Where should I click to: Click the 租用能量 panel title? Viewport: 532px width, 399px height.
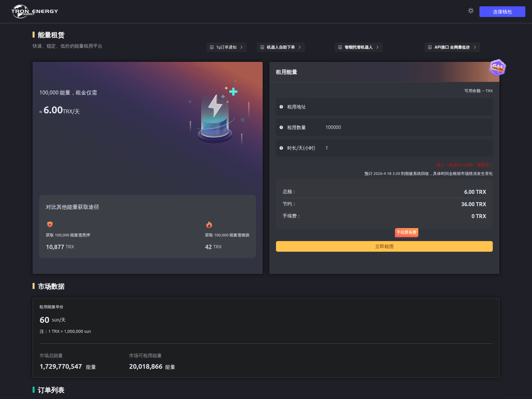287,72
